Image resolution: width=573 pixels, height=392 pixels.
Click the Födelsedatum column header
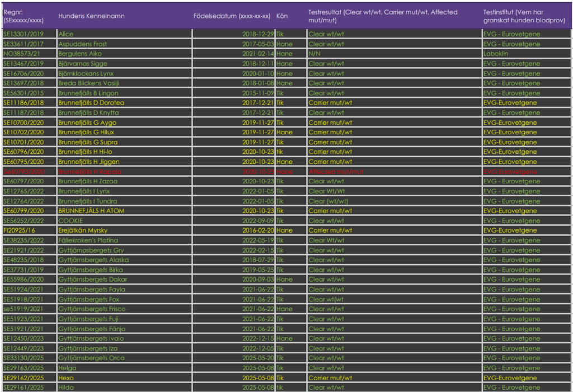[x=233, y=16]
